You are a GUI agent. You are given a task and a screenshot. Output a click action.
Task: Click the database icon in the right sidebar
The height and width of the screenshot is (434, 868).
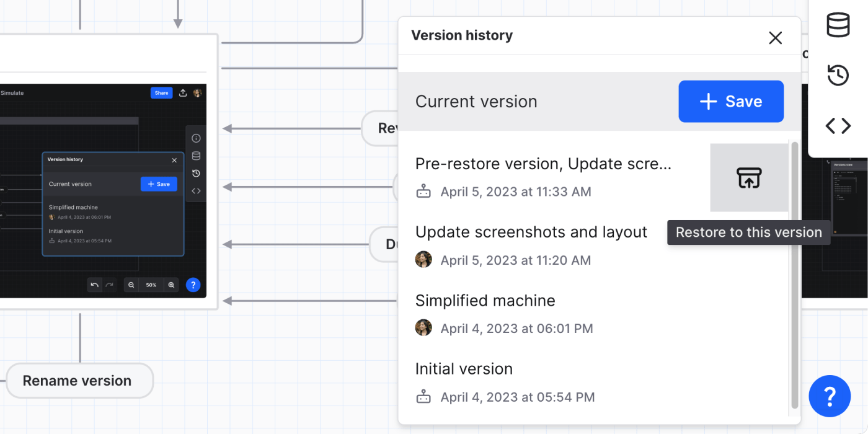coord(838,25)
